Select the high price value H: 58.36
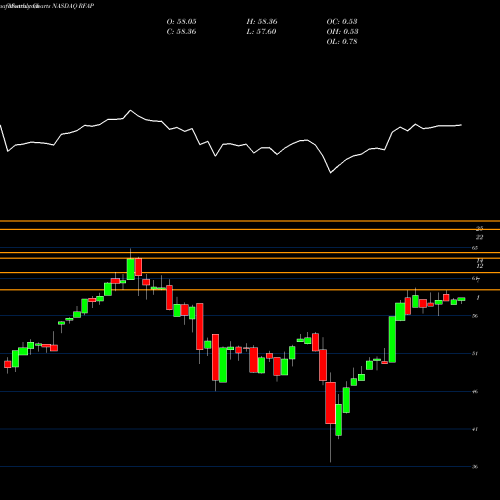The height and width of the screenshot is (500, 500). pos(262,22)
